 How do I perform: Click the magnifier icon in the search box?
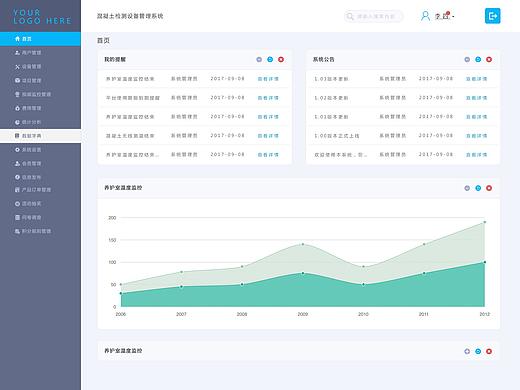click(350, 16)
